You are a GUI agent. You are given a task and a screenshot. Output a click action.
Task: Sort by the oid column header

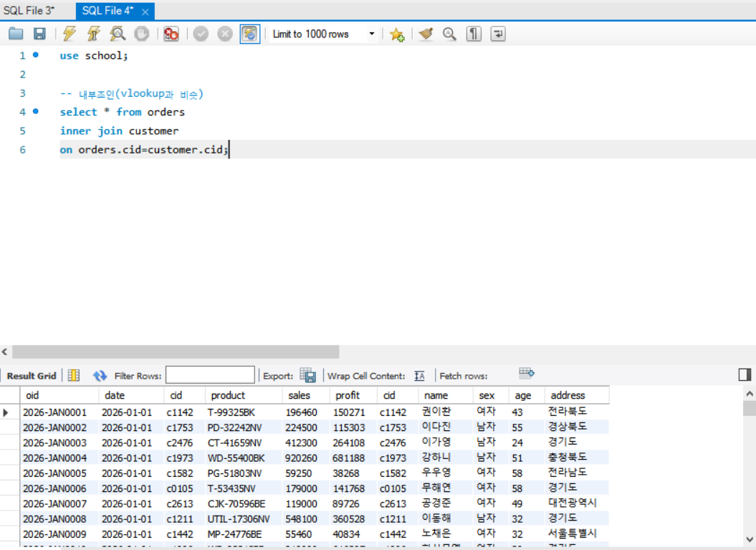pos(59,395)
